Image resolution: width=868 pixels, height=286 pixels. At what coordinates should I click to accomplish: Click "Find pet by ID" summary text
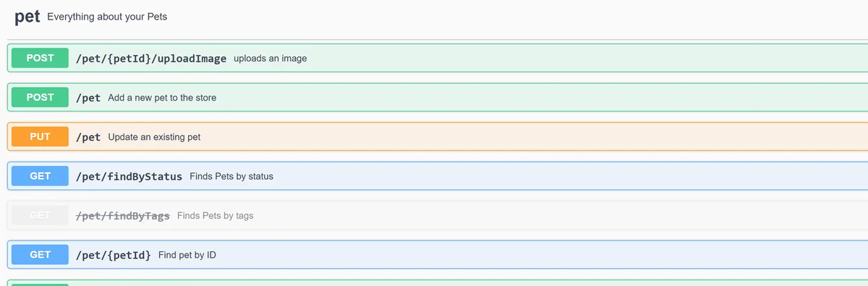click(x=187, y=255)
